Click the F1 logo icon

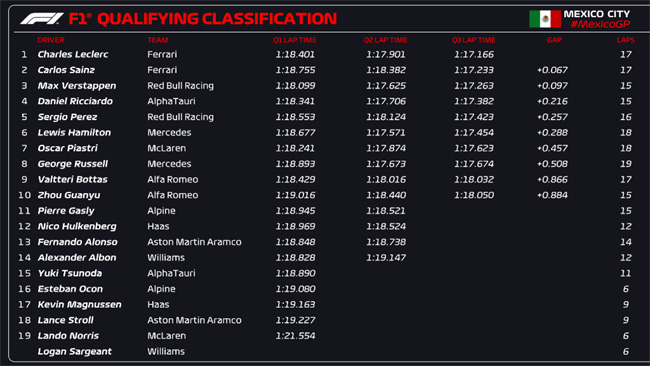tap(42, 19)
